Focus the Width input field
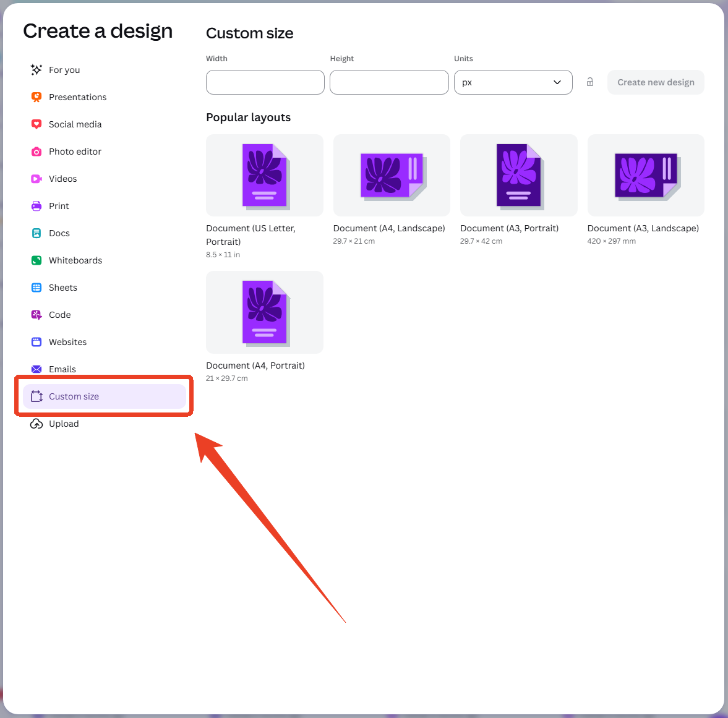The image size is (728, 718). (x=265, y=82)
